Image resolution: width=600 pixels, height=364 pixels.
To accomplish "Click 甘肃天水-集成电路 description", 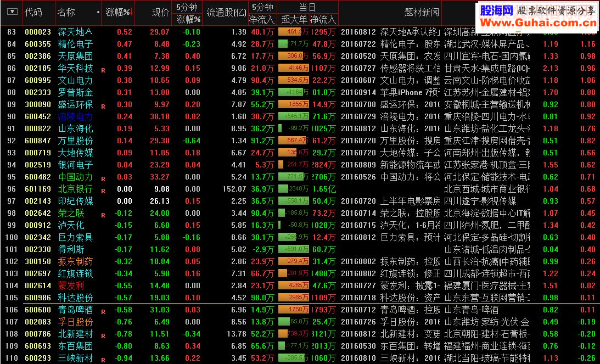I will pyautogui.click(x=487, y=68).
